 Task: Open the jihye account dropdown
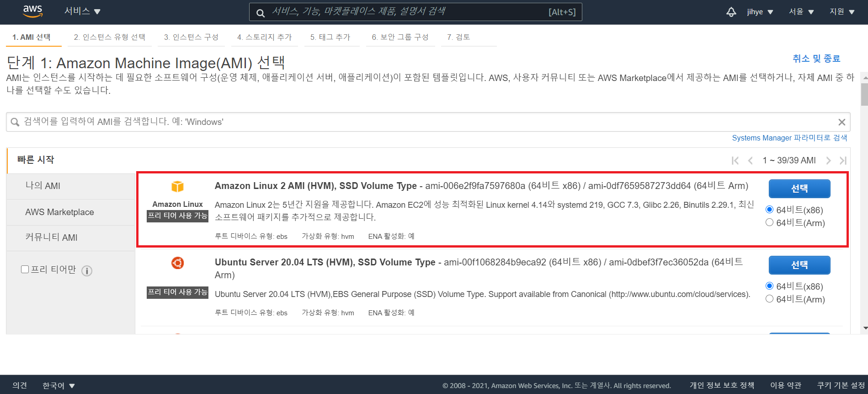pyautogui.click(x=760, y=12)
